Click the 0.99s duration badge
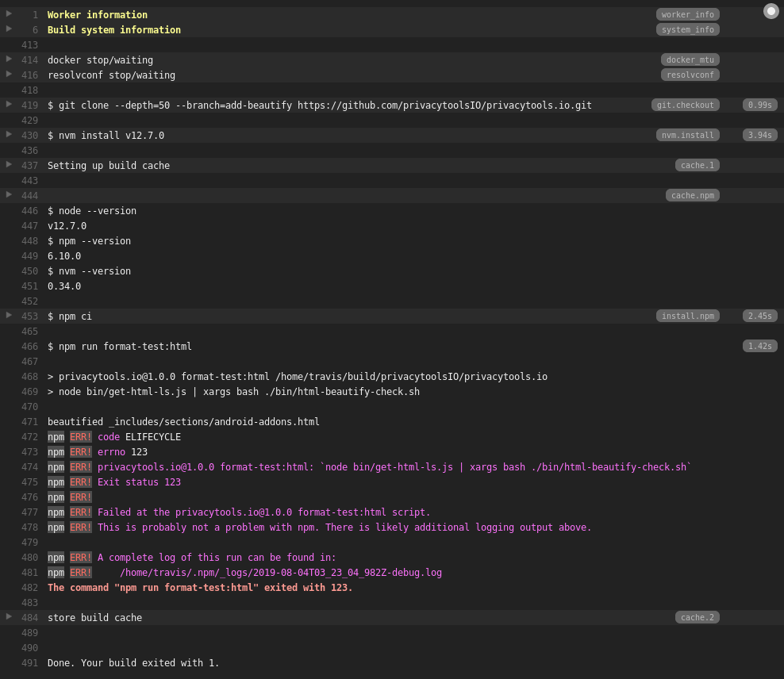 [x=759, y=105]
